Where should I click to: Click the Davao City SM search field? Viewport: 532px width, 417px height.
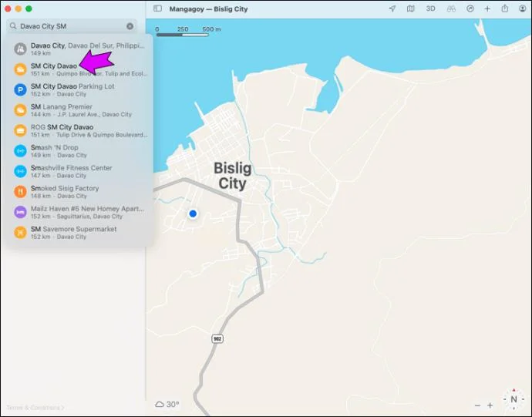pyautogui.click(x=72, y=26)
